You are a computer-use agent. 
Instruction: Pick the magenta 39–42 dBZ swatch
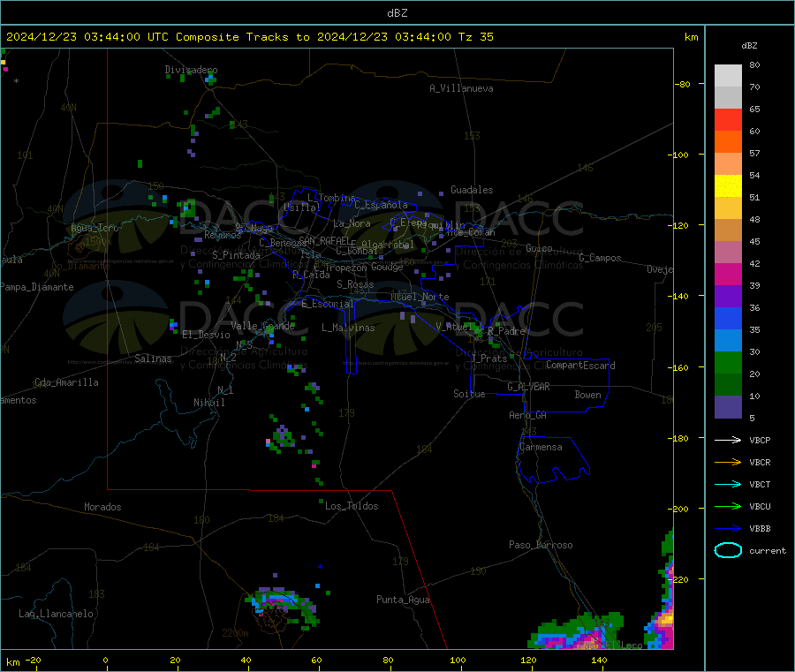pyautogui.click(x=728, y=274)
